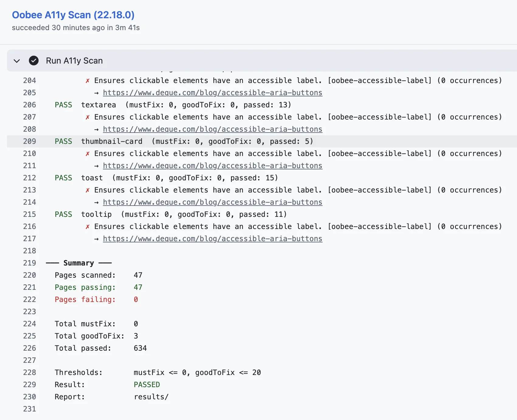
Task: Select line number 229
Action: pos(29,385)
